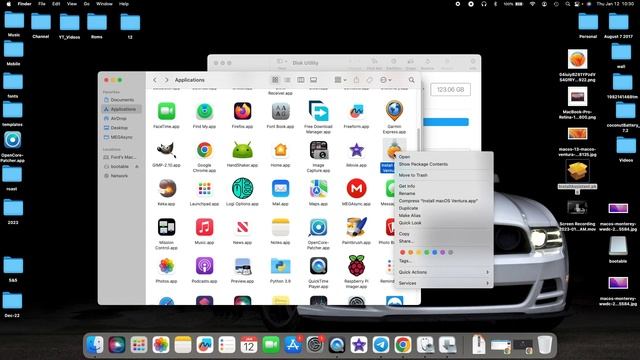Apply the purple tag color

pos(442,252)
